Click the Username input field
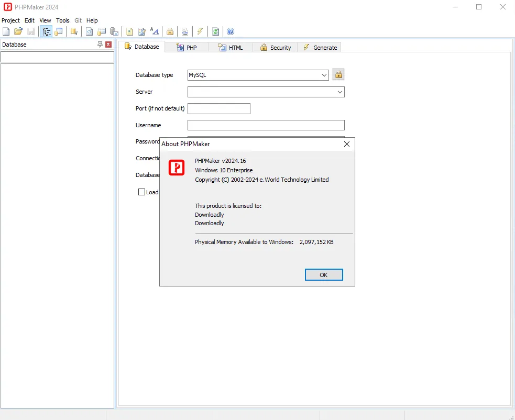515x420 pixels. tap(266, 125)
